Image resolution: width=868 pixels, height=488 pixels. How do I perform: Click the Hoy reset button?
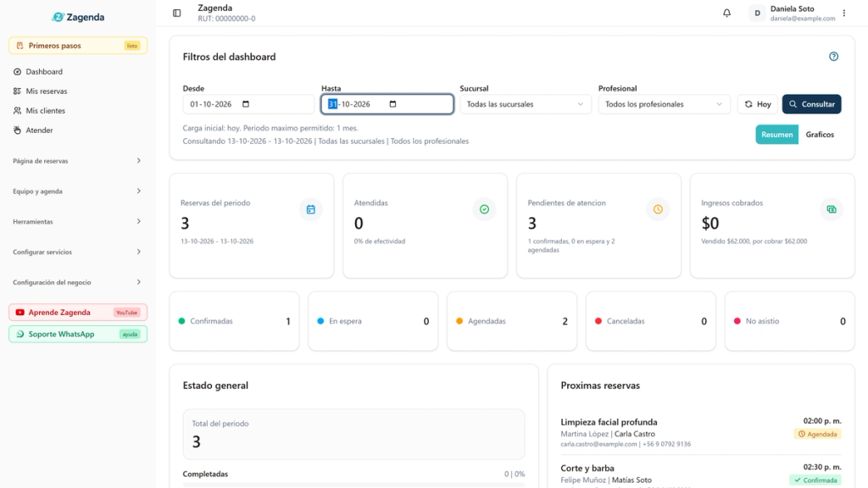757,104
